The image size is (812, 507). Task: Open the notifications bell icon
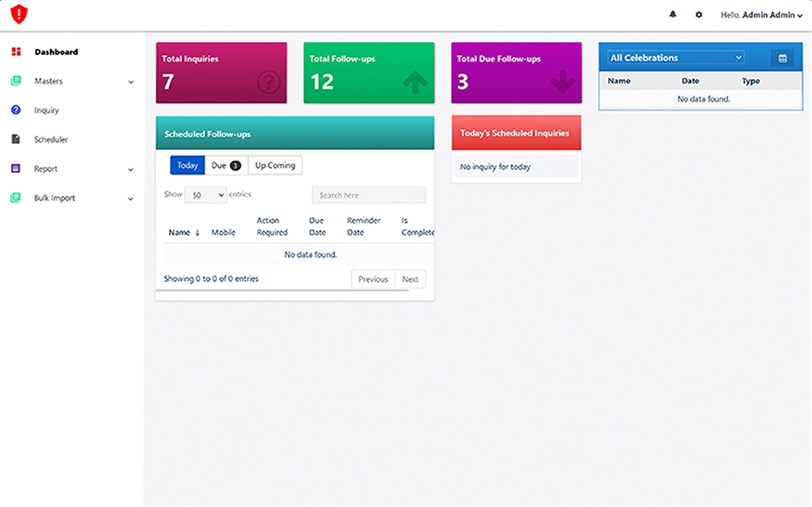(x=673, y=14)
